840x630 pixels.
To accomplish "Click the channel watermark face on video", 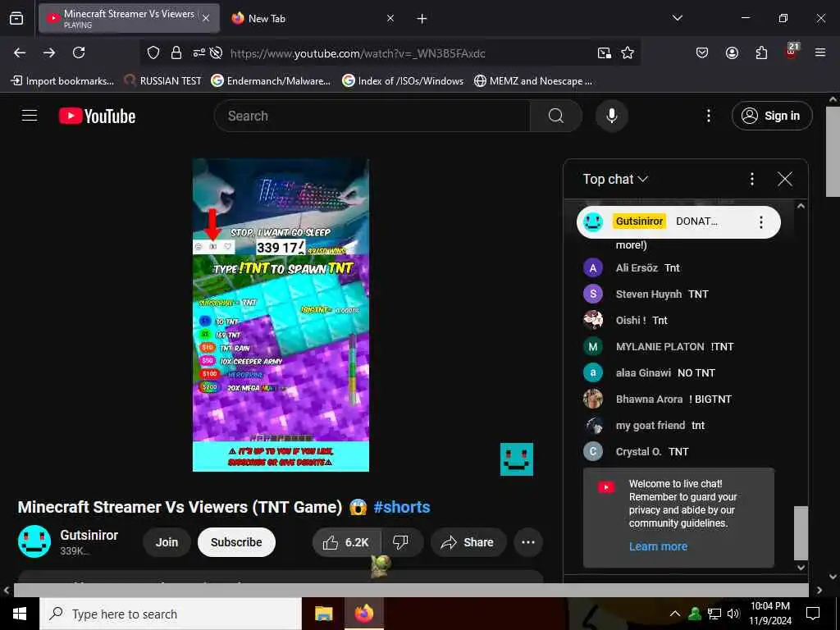I will click(517, 459).
